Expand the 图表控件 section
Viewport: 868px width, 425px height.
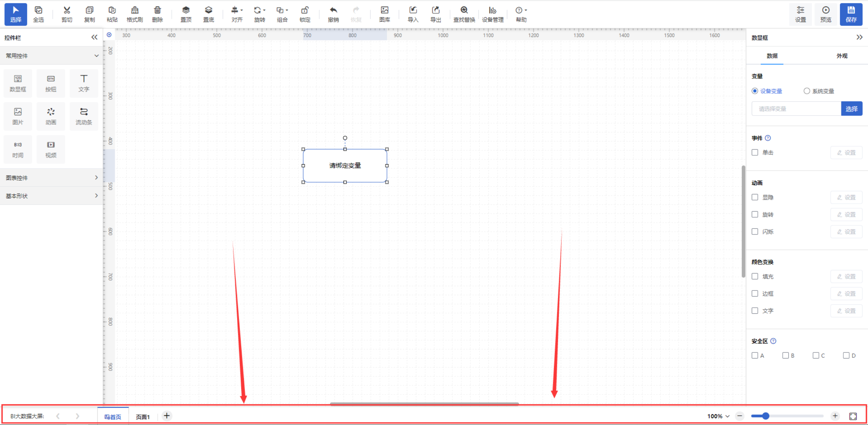(x=51, y=177)
